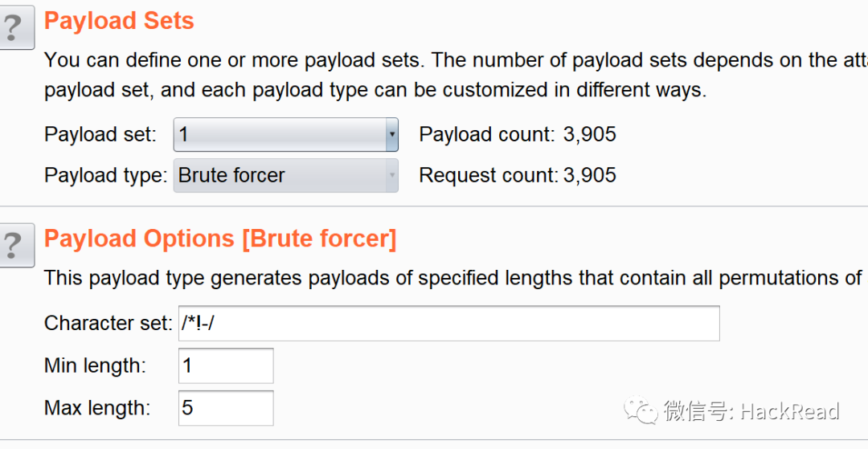Click the arrow on Payload type combo box
868x449 pixels.
tap(391, 175)
